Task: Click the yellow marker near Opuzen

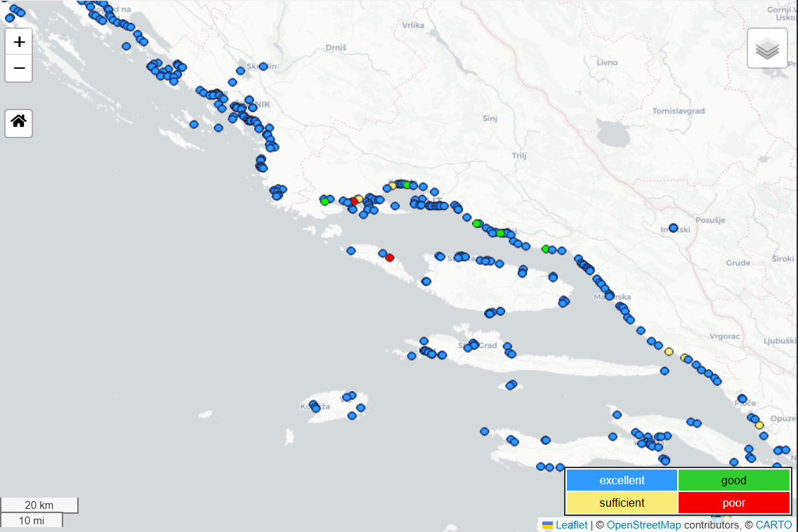Action: [x=759, y=425]
